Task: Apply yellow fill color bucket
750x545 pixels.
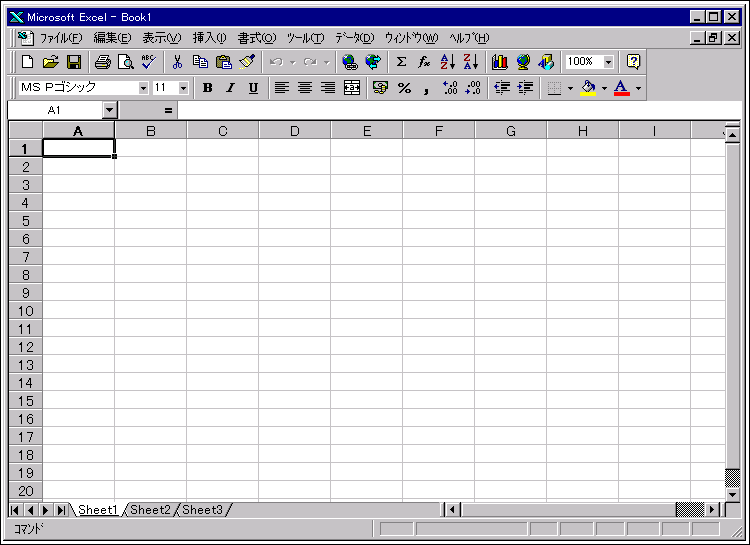Action: 588,88
